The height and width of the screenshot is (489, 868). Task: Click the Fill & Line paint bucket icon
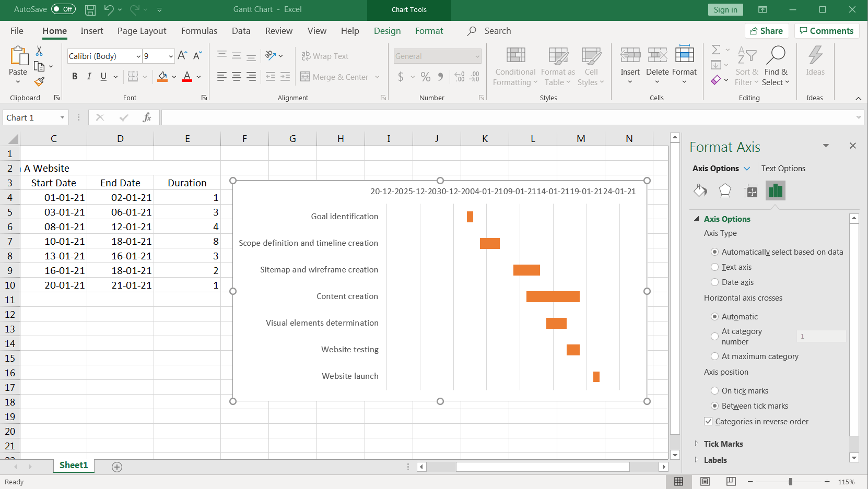tap(700, 190)
